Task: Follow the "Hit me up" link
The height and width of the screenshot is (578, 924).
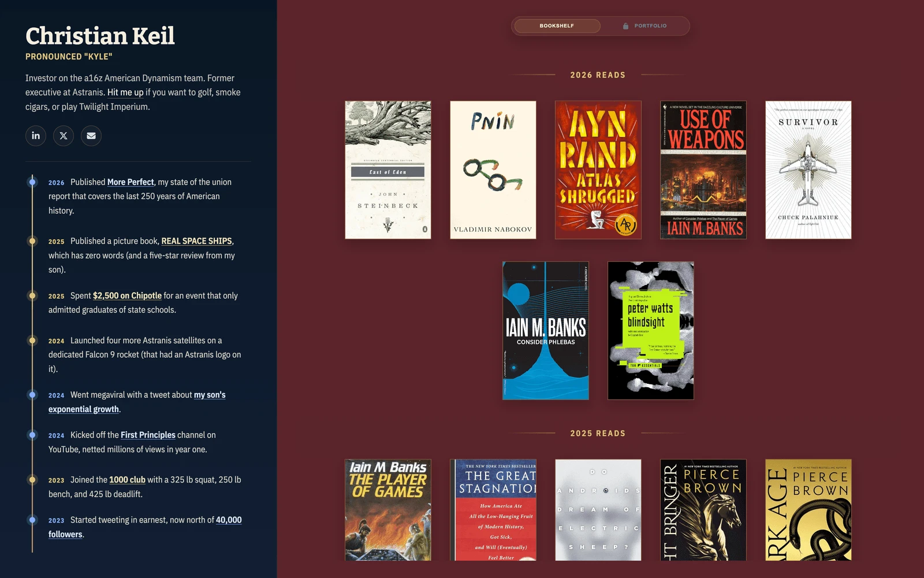Action: [125, 92]
